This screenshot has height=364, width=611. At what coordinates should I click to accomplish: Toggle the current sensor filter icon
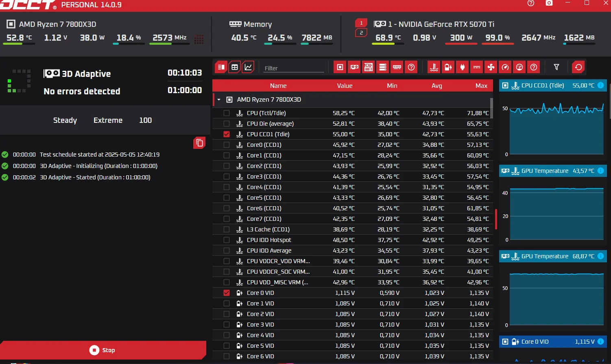[477, 67]
